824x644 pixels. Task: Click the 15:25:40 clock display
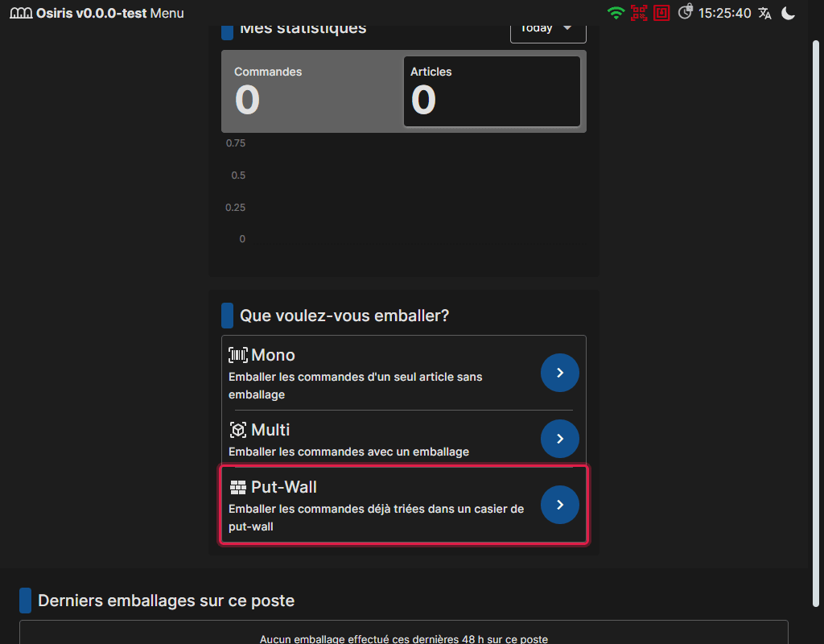coord(725,13)
